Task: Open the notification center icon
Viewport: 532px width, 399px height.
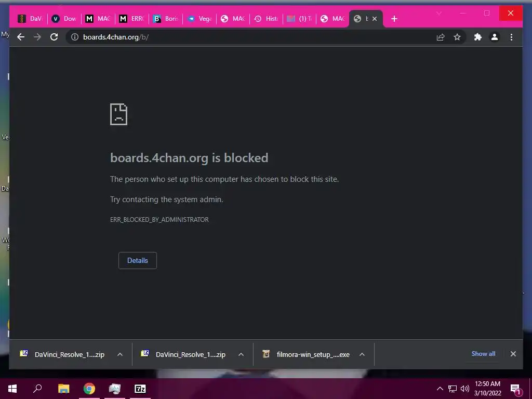Action: (x=516, y=390)
